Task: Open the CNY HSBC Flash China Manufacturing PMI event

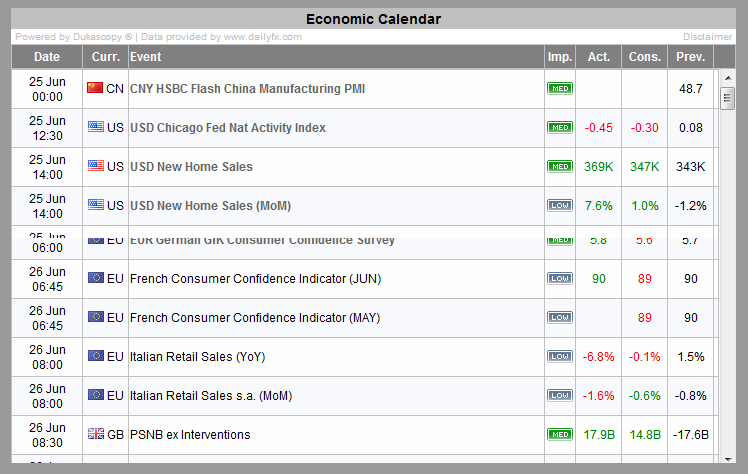Action: tap(247, 89)
